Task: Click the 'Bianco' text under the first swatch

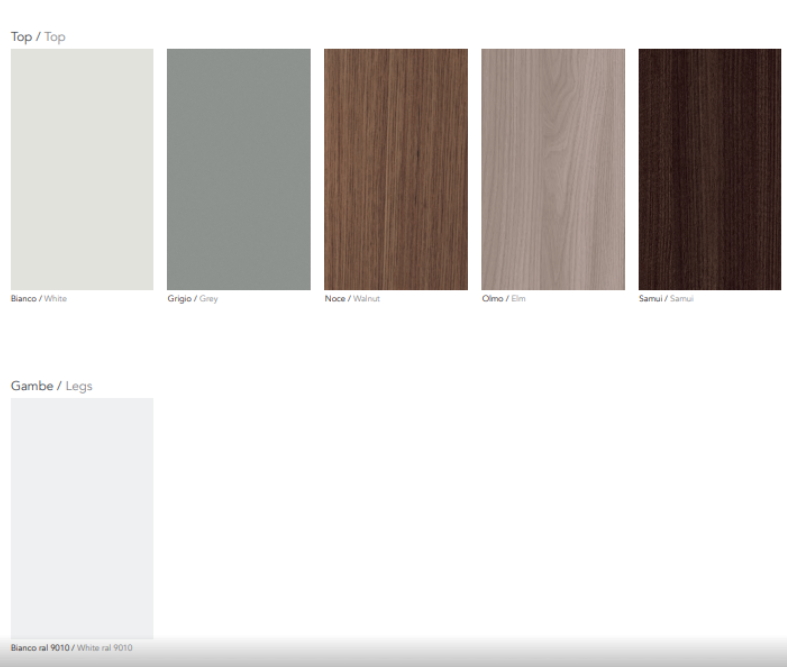Action: pyautogui.click(x=23, y=299)
